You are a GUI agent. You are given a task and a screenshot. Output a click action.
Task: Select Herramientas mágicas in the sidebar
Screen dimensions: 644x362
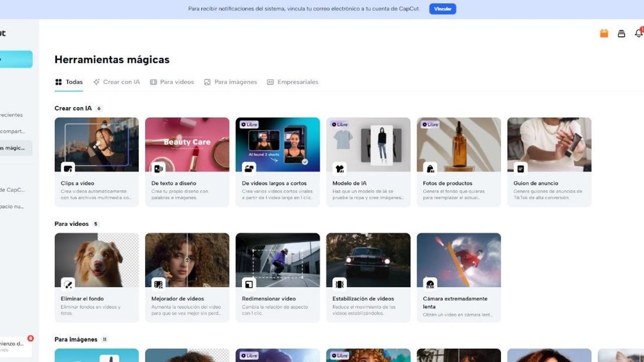pyautogui.click(x=12, y=148)
